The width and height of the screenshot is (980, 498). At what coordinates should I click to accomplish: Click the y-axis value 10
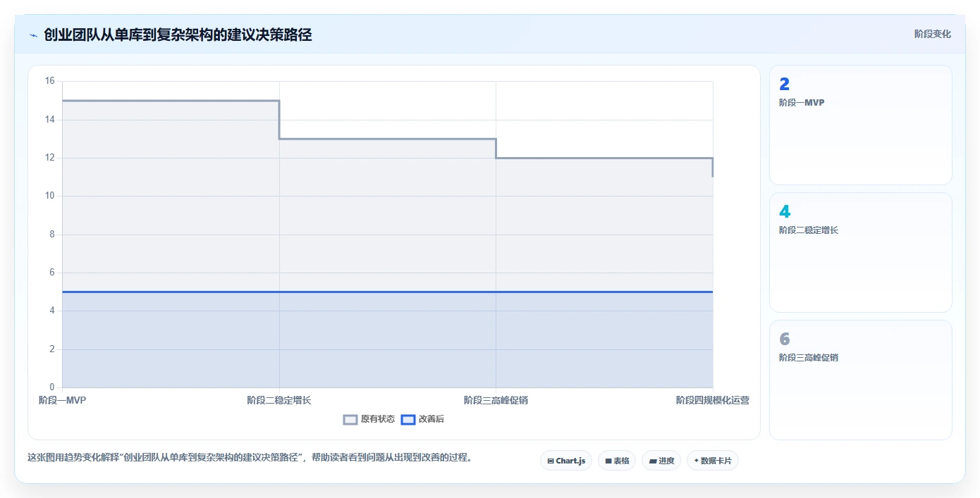pos(49,196)
